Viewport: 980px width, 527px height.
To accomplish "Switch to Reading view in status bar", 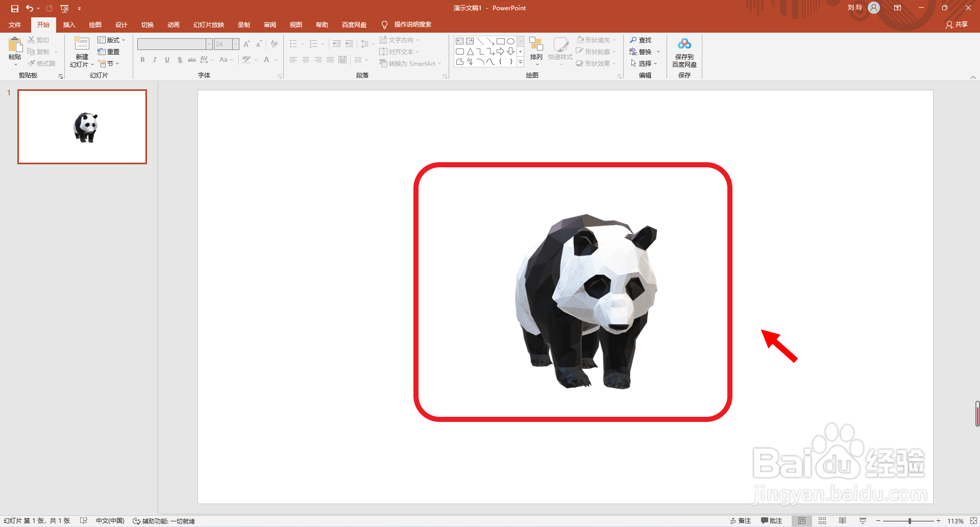I will [x=843, y=521].
